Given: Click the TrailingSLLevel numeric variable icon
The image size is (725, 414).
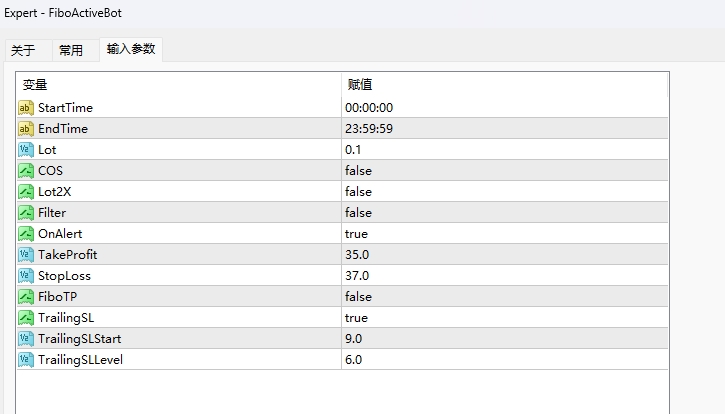Looking at the screenshot, I should [26, 360].
